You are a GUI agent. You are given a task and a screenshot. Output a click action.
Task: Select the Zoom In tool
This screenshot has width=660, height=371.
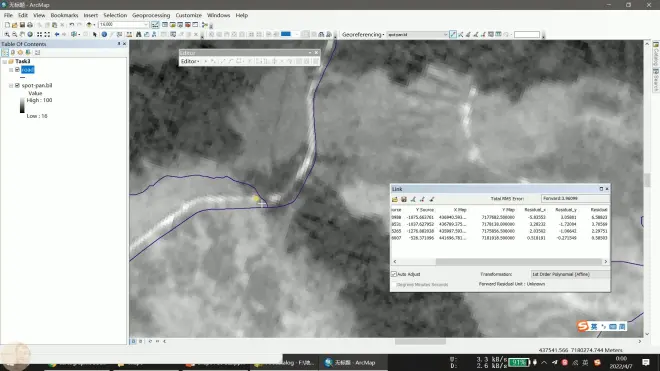7,35
